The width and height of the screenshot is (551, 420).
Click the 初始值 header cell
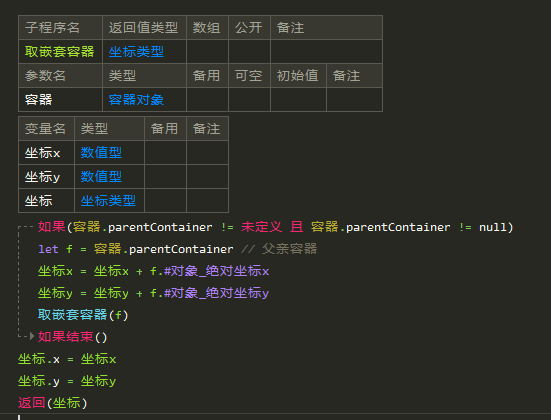(x=298, y=76)
